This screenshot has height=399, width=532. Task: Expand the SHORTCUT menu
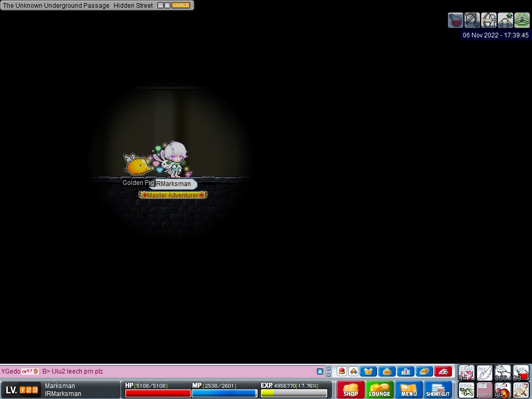click(438, 390)
